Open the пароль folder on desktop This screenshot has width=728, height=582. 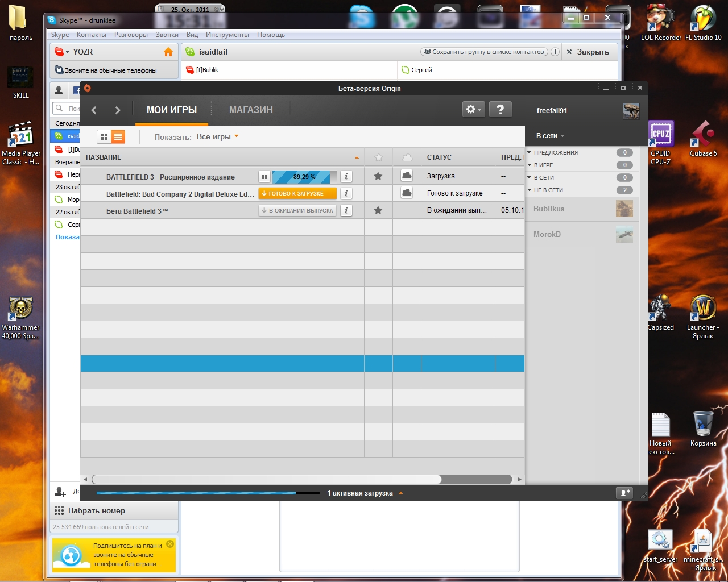click(x=21, y=24)
